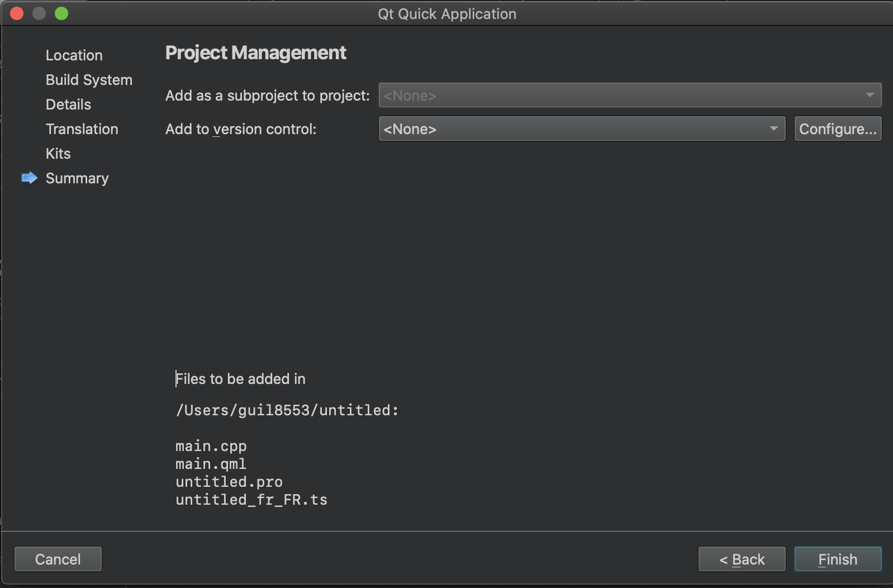
Task: Click the gray minimize window button
Action: (39, 13)
